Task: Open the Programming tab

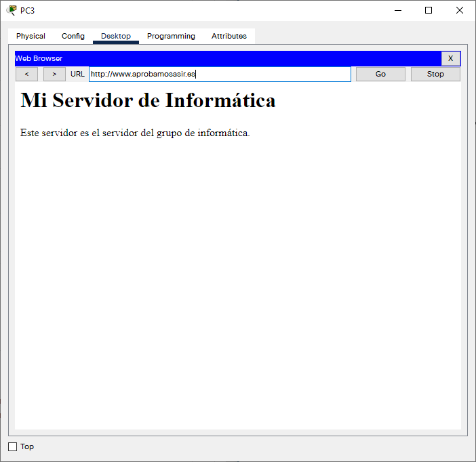Action: point(171,36)
